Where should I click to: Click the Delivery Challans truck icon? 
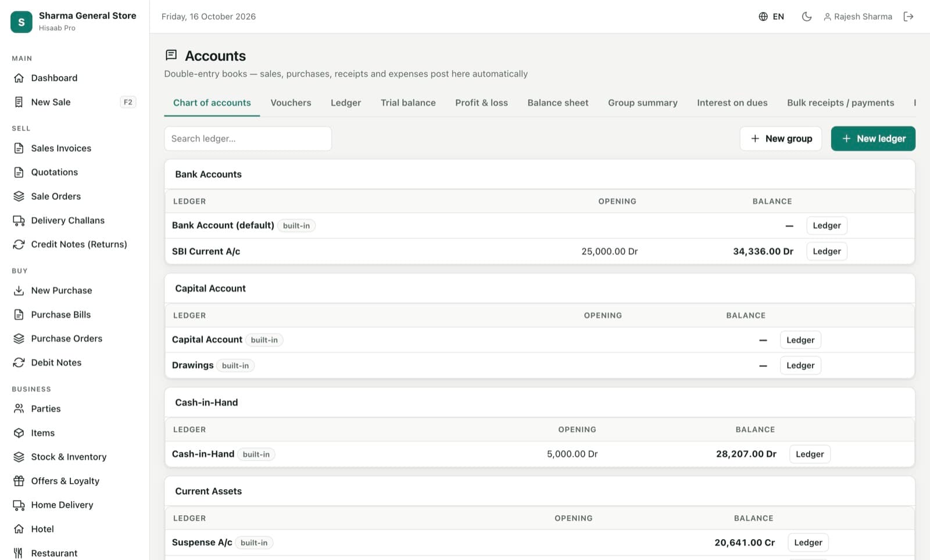pos(19,221)
